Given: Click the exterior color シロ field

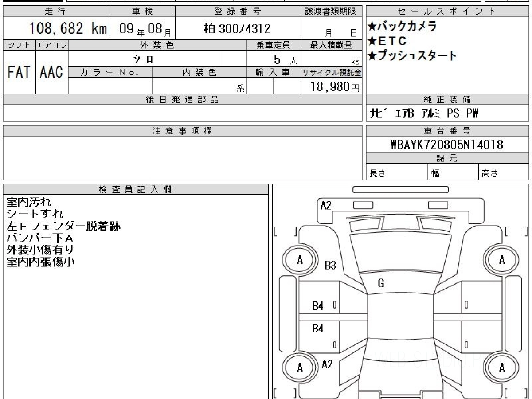Looking at the screenshot, I should coord(144,59).
